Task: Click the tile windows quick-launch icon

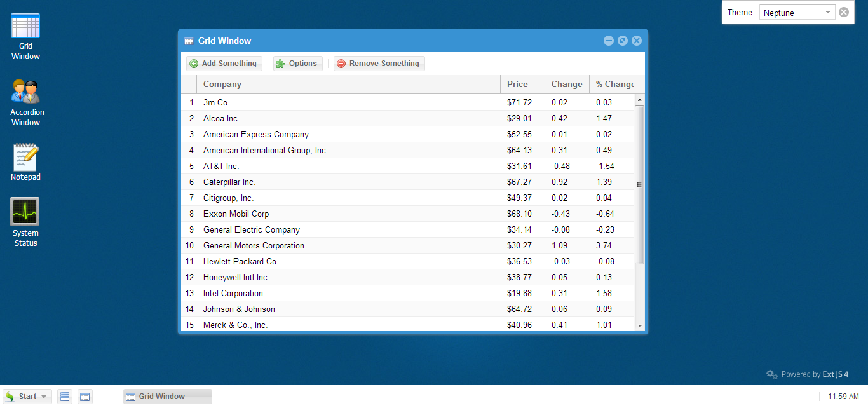Action: 64,397
